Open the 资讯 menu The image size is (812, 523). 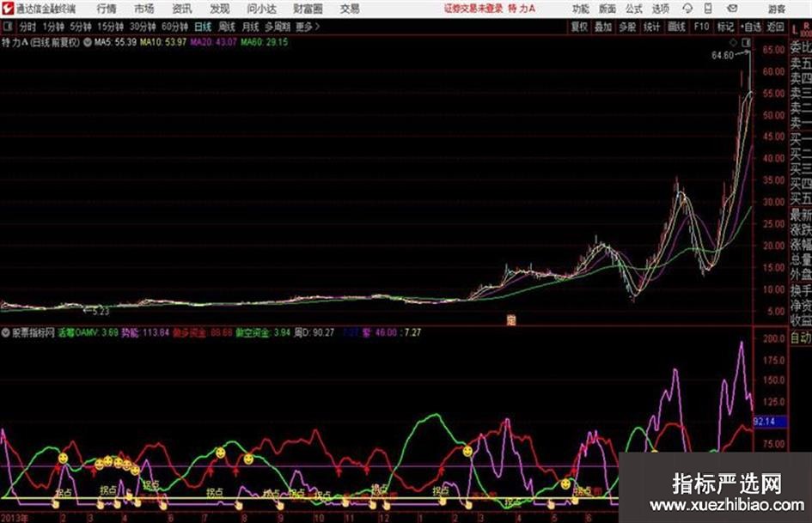(182, 9)
